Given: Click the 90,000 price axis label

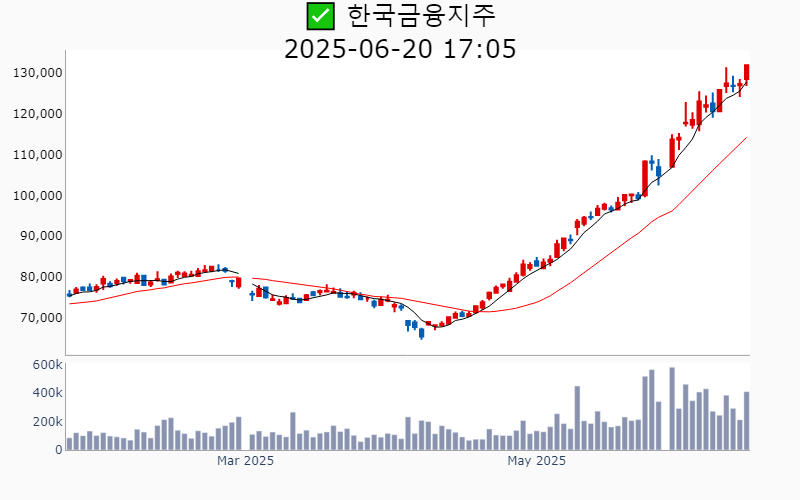Looking at the screenshot, I should 41,236.
